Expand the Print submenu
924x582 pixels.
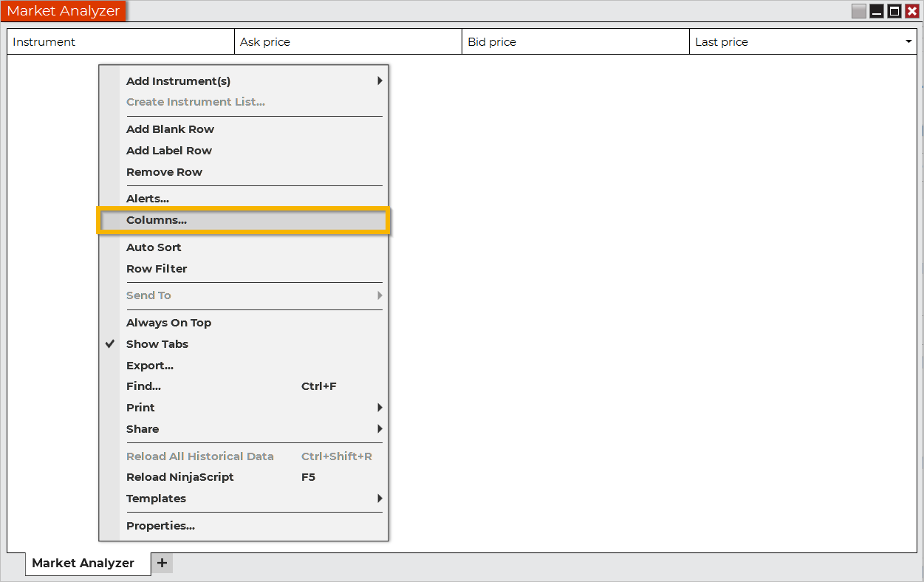[x=380, y=408]
